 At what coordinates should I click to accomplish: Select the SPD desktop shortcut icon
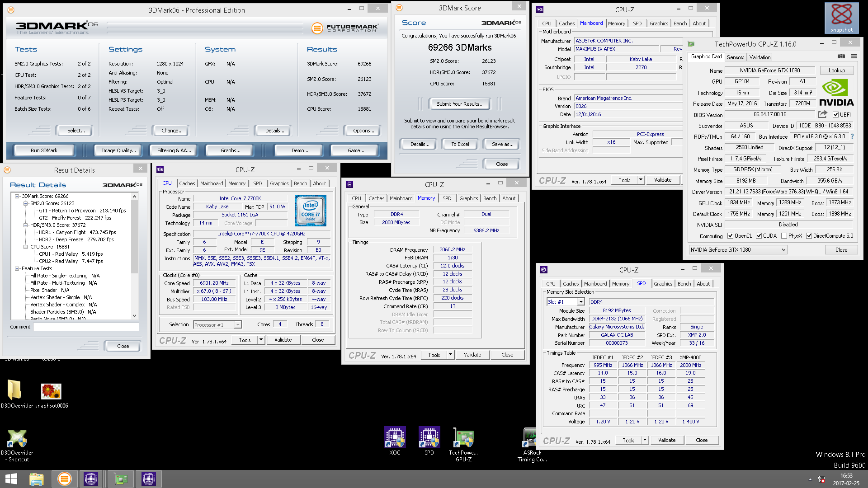[429, 441]
